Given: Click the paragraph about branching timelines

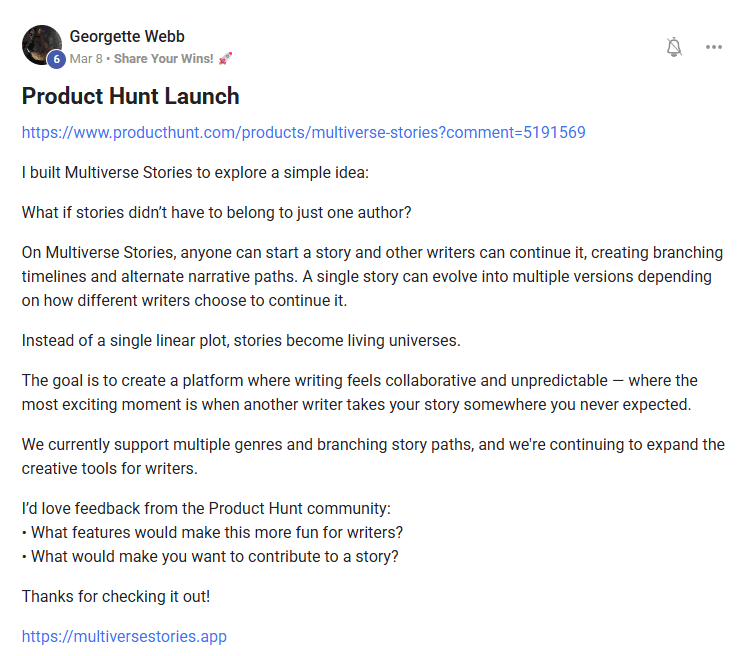Looking at the screenshot, I should tap(373, 276).
